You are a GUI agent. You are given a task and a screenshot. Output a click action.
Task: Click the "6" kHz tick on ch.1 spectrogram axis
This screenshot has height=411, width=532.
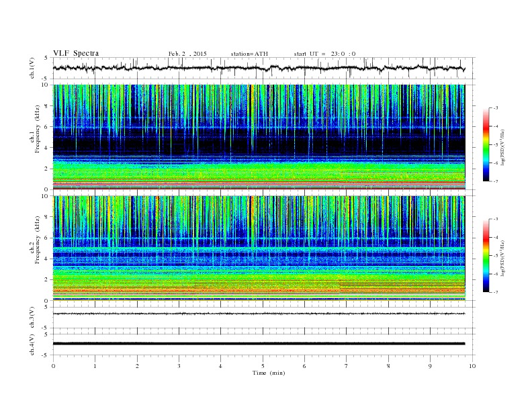coord(46,127)
